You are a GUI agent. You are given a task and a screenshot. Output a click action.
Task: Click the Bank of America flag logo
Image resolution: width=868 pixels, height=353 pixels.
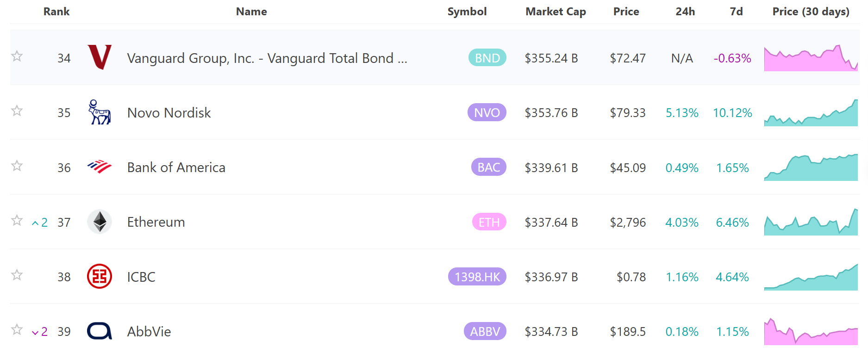point(100,167)
